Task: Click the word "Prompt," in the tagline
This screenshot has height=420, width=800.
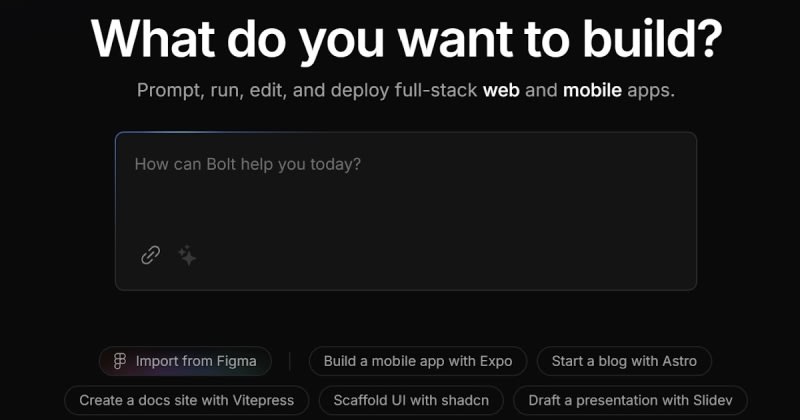Action: tap(170, 90)
